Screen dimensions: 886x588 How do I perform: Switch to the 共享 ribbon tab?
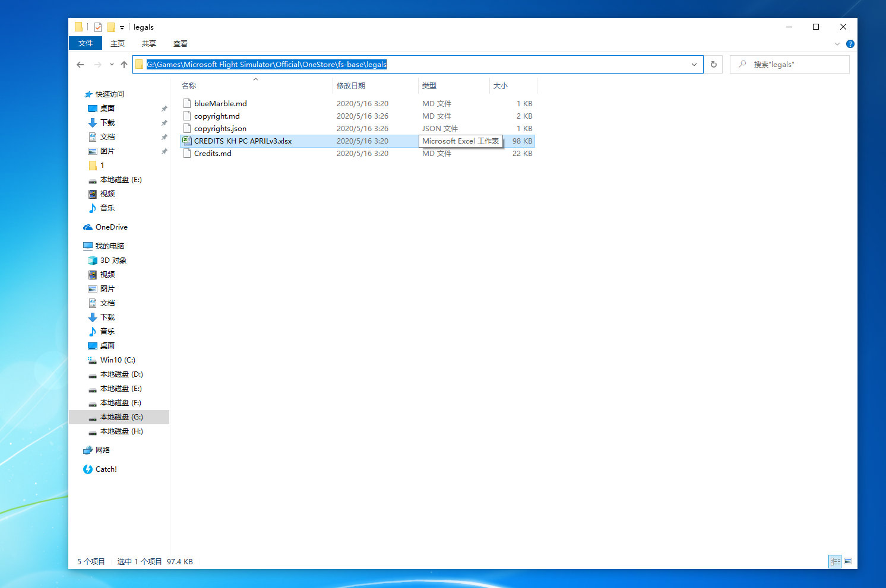coord(149,43)
